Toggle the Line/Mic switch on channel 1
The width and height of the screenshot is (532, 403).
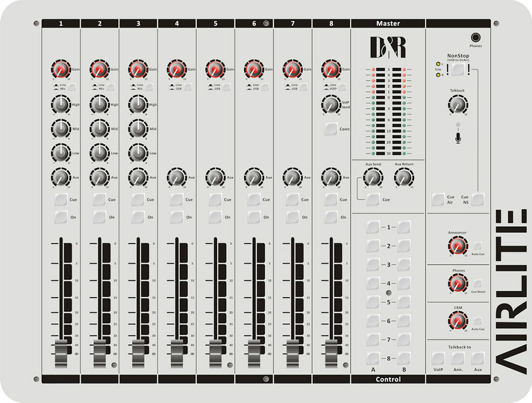71,86
